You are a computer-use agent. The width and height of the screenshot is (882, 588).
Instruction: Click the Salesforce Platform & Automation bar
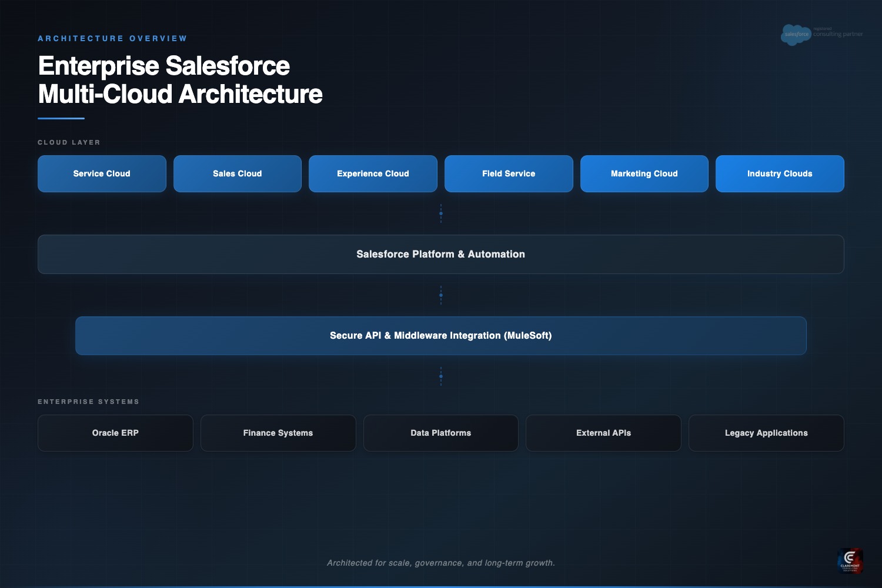[x=441, y=254]
